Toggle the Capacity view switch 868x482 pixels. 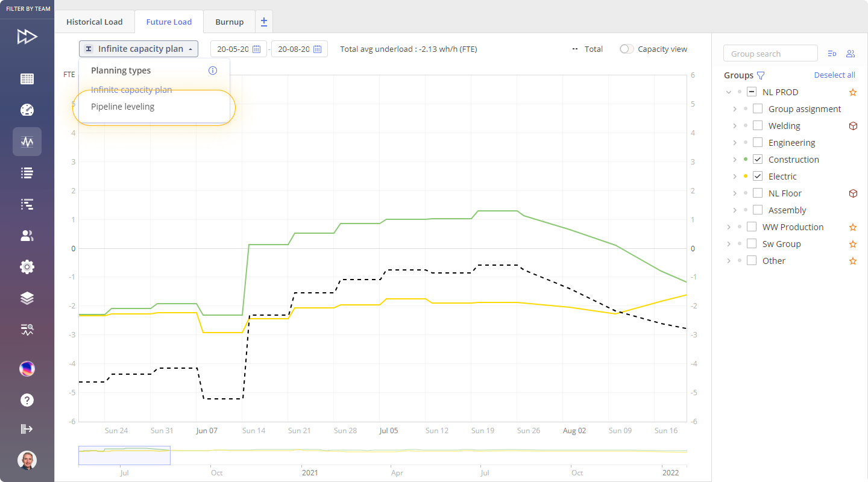pyautogui.click(x=627, y=49)
